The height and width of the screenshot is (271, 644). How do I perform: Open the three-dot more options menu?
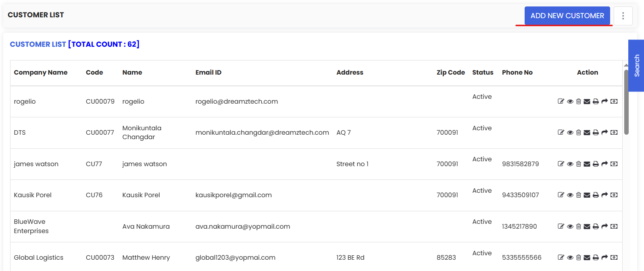tap(623, 16)
